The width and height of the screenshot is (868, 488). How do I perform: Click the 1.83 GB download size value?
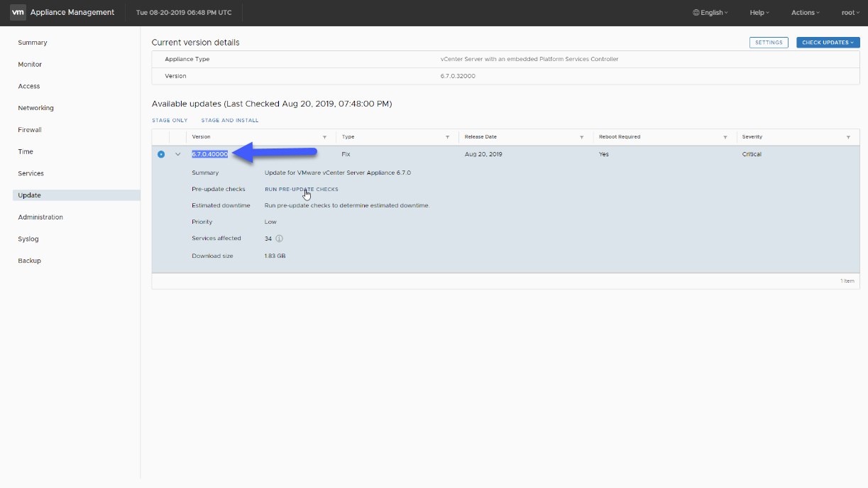pos(275,256)
